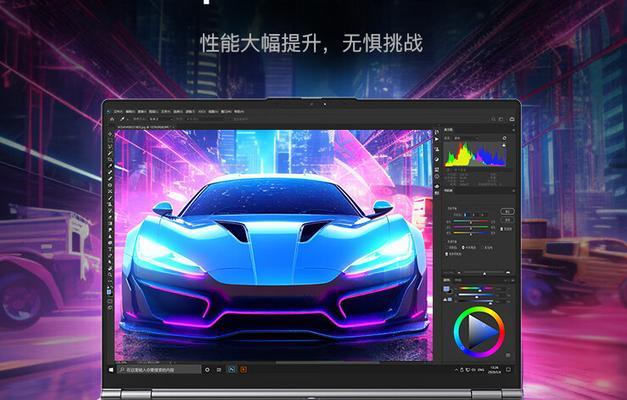Refresh the histogram using the circular arrow icon

click(504, 138)
